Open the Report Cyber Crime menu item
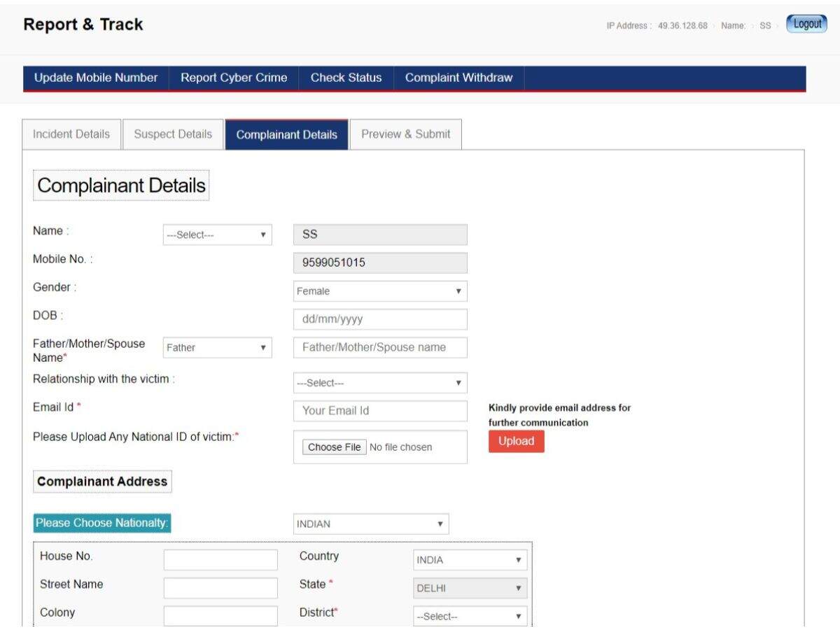The width and height of the screenshot is (840, 630). point(234,78)
